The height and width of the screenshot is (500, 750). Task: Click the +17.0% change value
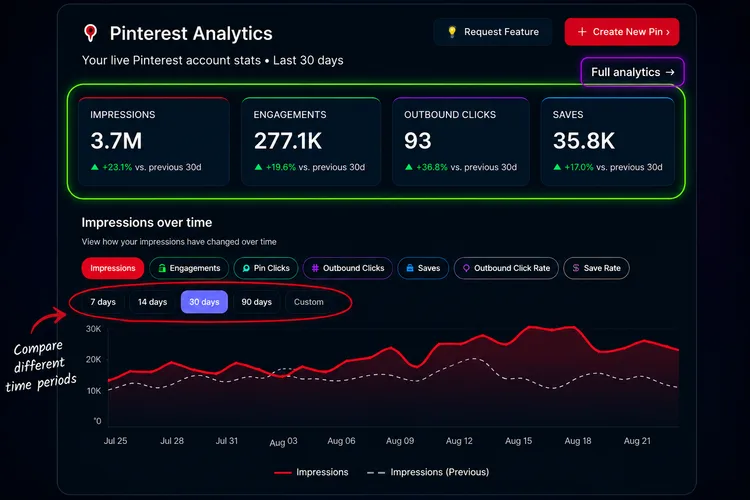[x=579, y=167]
